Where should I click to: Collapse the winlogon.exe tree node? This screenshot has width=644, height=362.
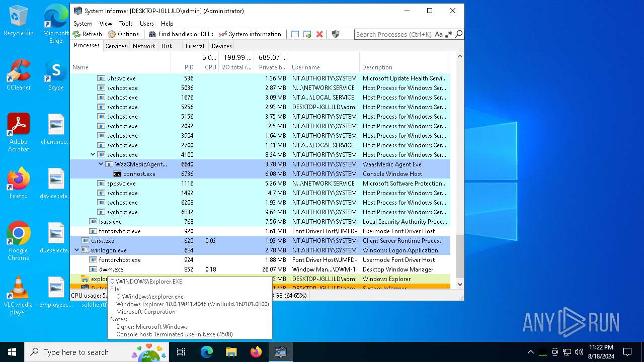[x=76, y=250]
